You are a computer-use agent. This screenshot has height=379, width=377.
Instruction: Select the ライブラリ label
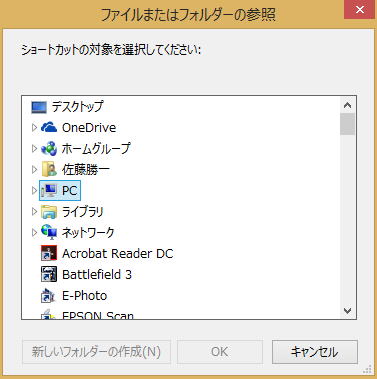pos(83,212)
